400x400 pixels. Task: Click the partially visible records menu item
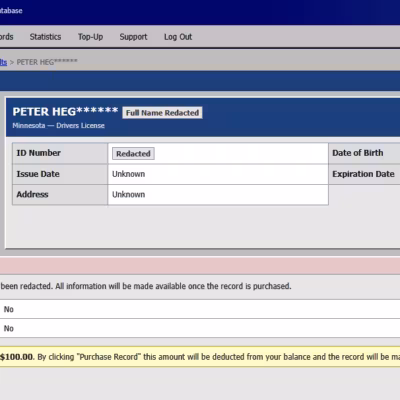click(x=6, y=37)
